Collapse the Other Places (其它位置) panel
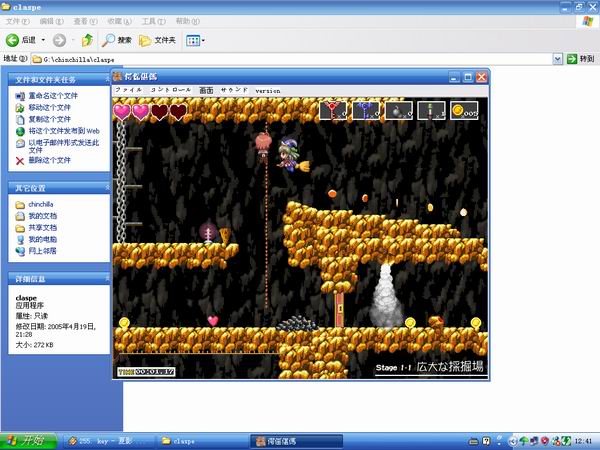600x450 pixels. (108, 188)
